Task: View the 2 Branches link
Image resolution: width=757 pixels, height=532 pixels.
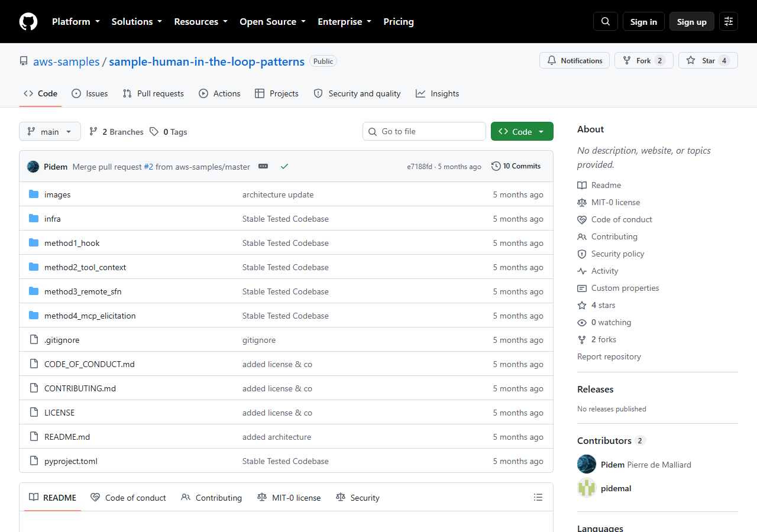Action: point(117,132)
